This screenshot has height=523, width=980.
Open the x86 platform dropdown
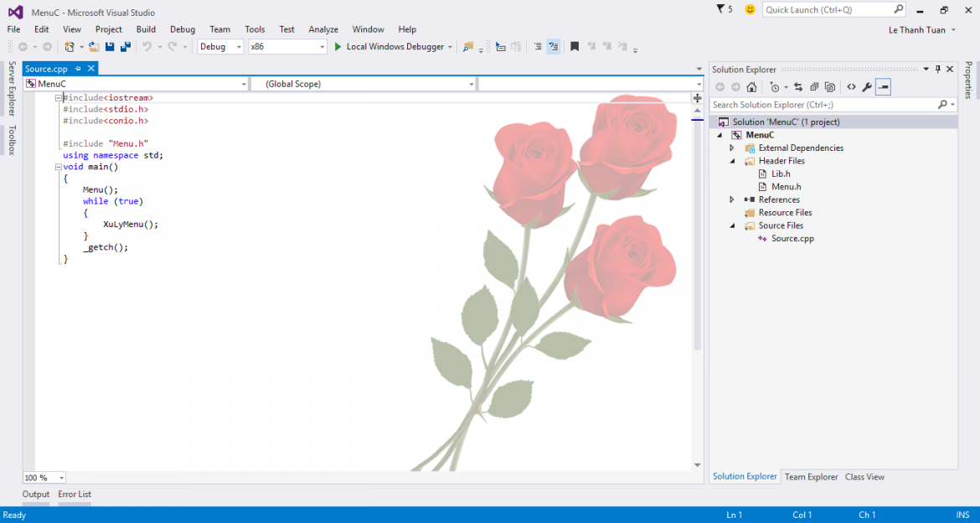pos(287,47)
